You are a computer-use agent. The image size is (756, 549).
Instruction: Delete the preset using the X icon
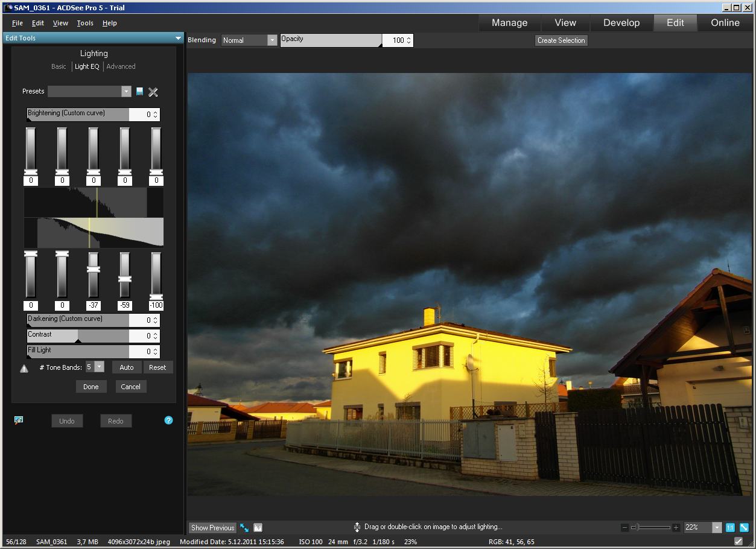[153, 92]
